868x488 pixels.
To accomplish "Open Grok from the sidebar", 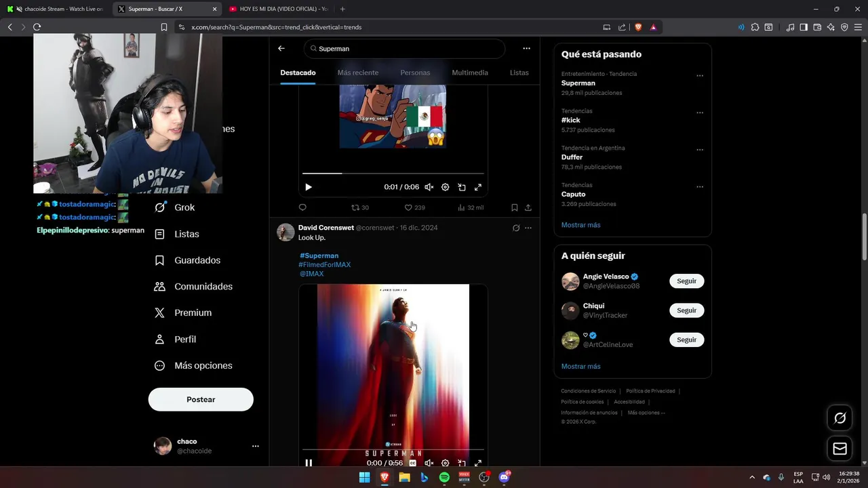I will point(174,207).
